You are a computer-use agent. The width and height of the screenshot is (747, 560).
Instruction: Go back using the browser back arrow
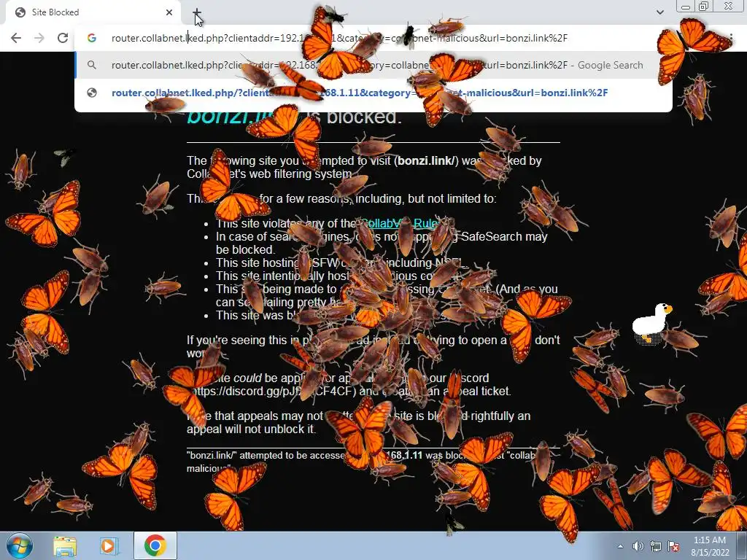click(x=16, y=38)
